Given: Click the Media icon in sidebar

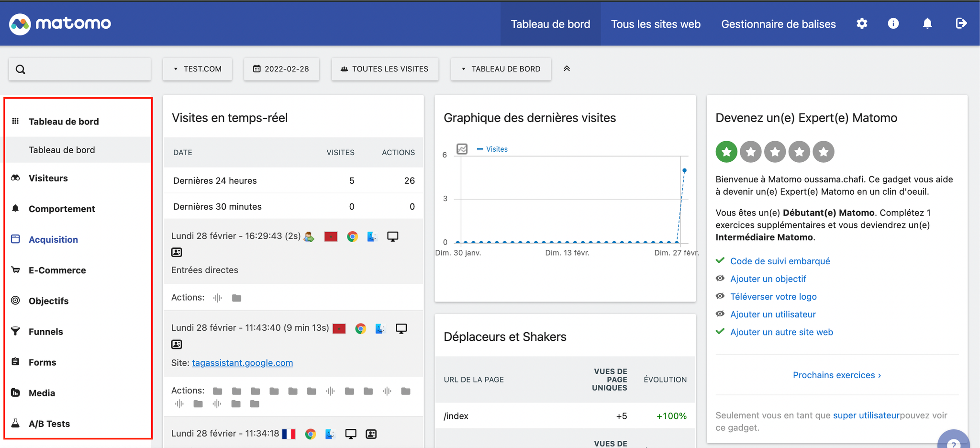Looking at the screenshot, I should click(15, 392).
